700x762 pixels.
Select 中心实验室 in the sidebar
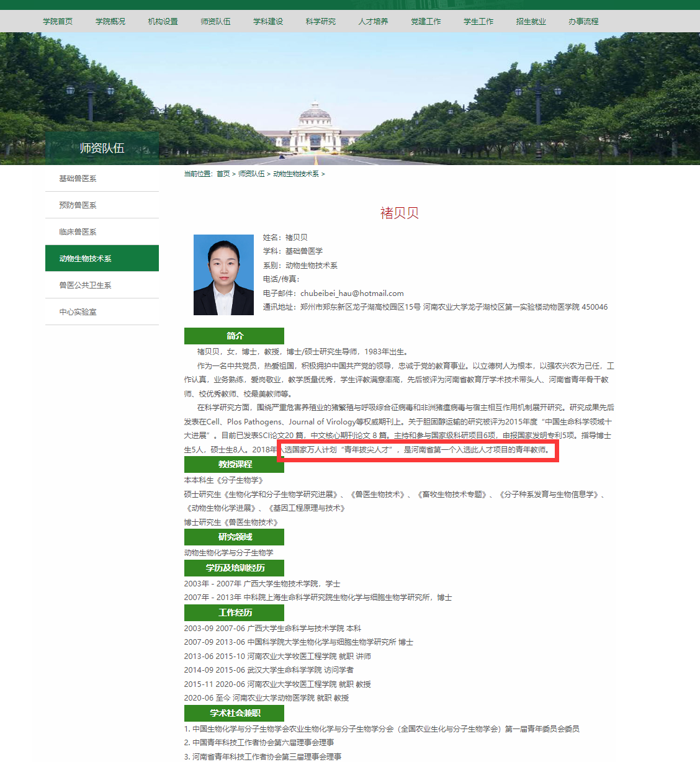pos(102,312)
